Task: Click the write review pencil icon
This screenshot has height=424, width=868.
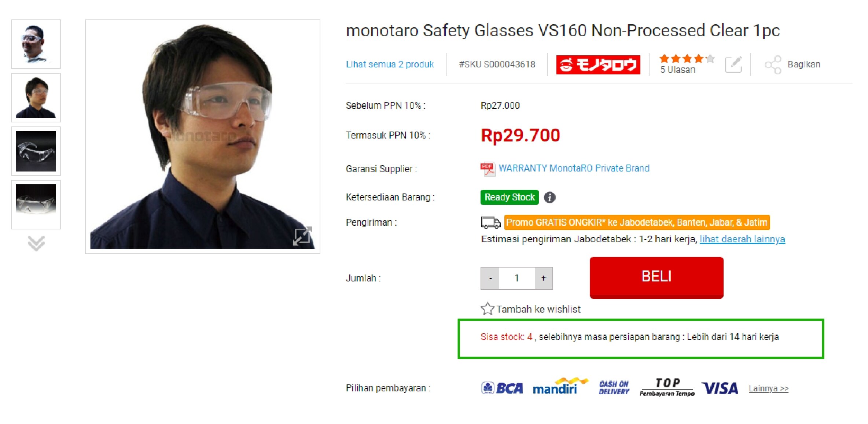Action: pos(733,65)
